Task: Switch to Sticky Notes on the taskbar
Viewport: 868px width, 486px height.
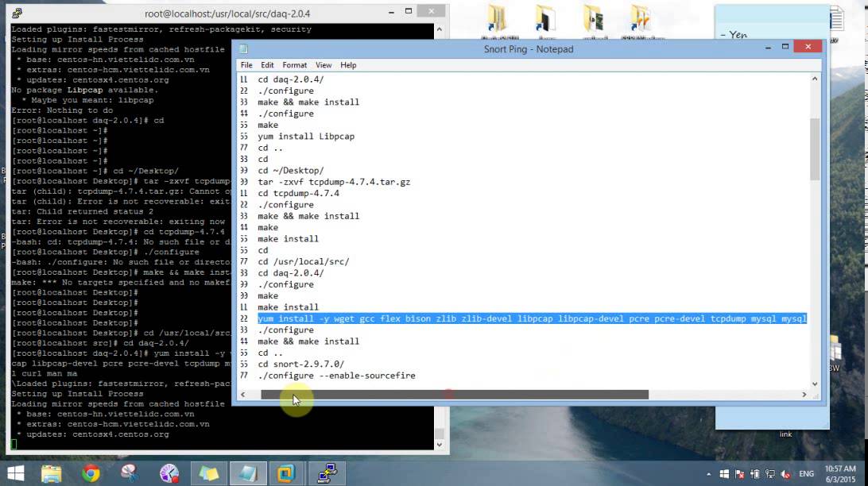Action: pos(209,474)
